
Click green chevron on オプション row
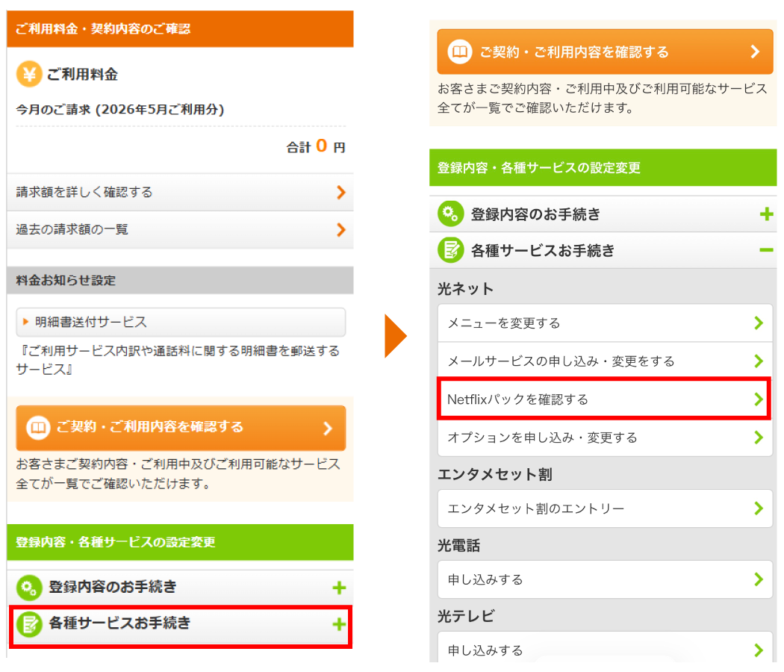[759, 438]
